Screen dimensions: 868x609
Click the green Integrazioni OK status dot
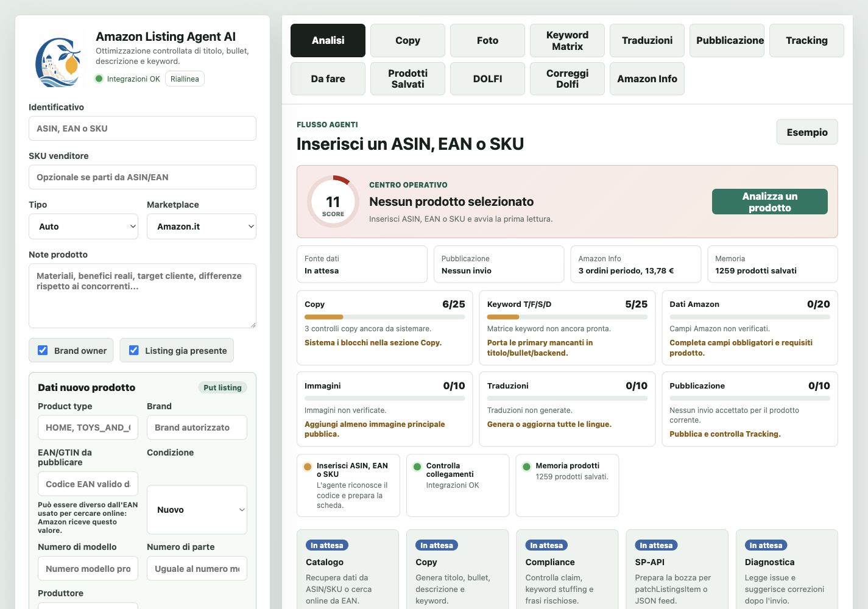99,79
